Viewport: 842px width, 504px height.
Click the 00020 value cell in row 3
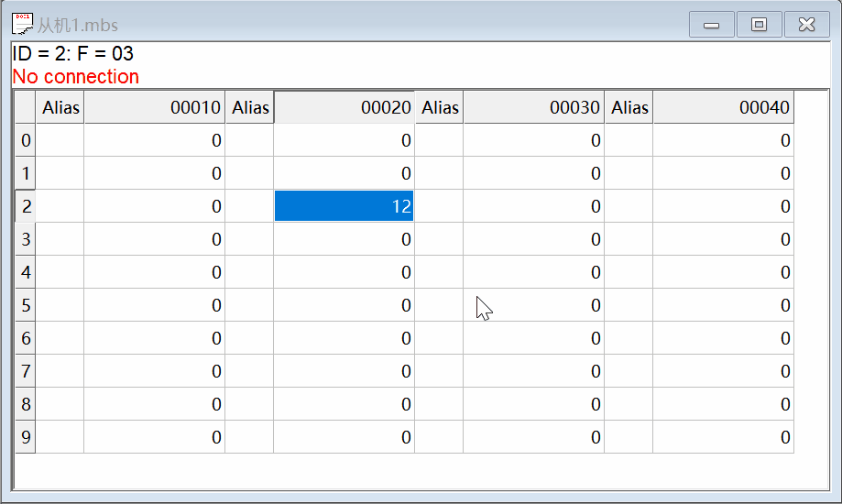[x=344, y=239]
